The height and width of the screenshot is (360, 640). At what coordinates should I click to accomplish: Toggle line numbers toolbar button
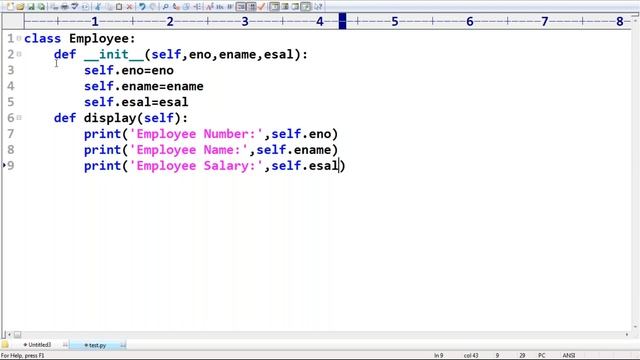pyautogui.click(x=241, y=7)
